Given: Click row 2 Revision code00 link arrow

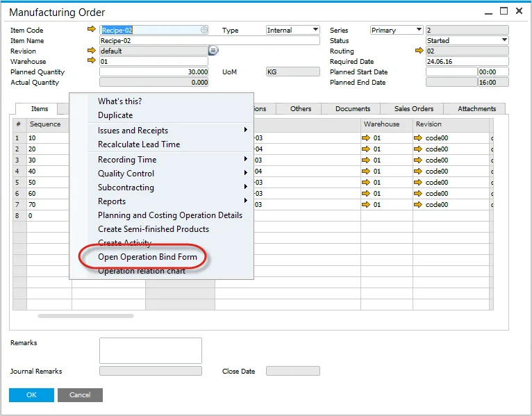Looking at the screenshot, I should tap(418, 149).
